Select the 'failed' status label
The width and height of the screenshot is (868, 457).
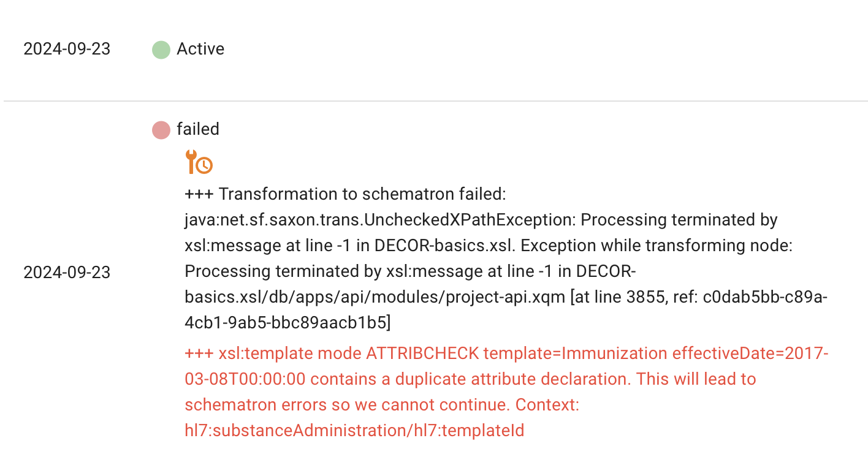click(198, 129)
